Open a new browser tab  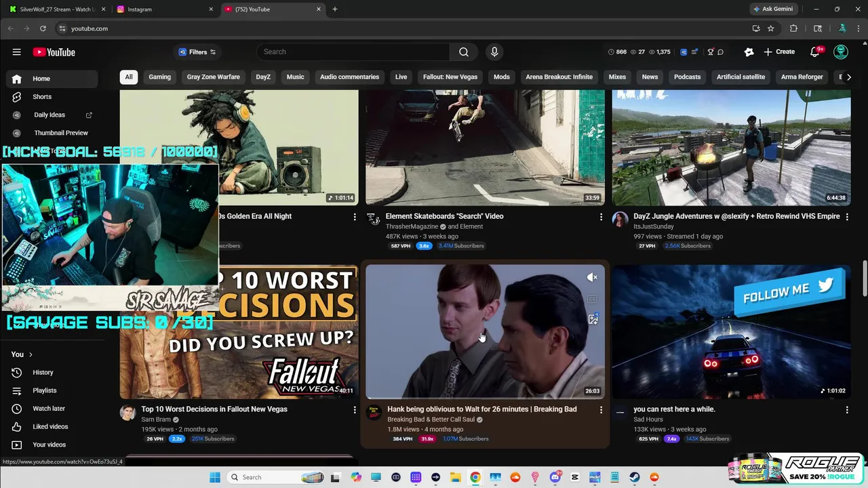pos(334,9)
